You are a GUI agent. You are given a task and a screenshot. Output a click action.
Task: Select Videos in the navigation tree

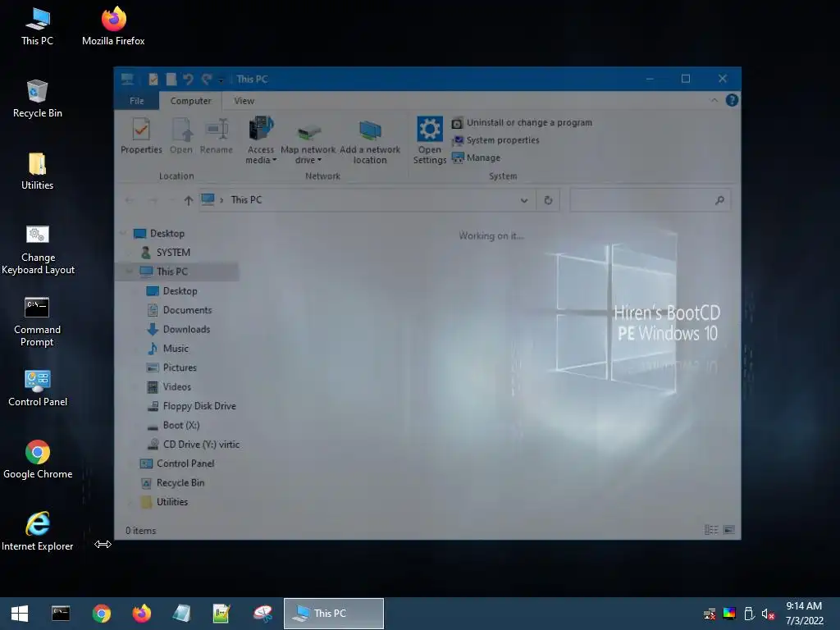point(176,387)
